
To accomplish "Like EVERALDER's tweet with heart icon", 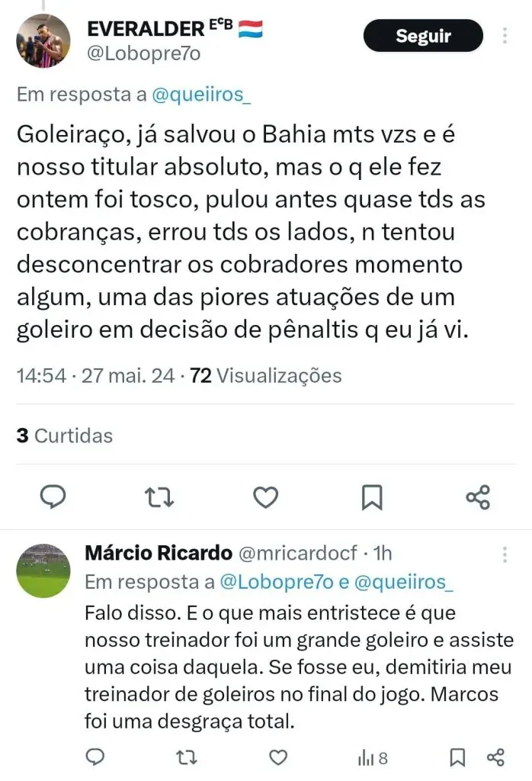I will click(x=265, y=497).
